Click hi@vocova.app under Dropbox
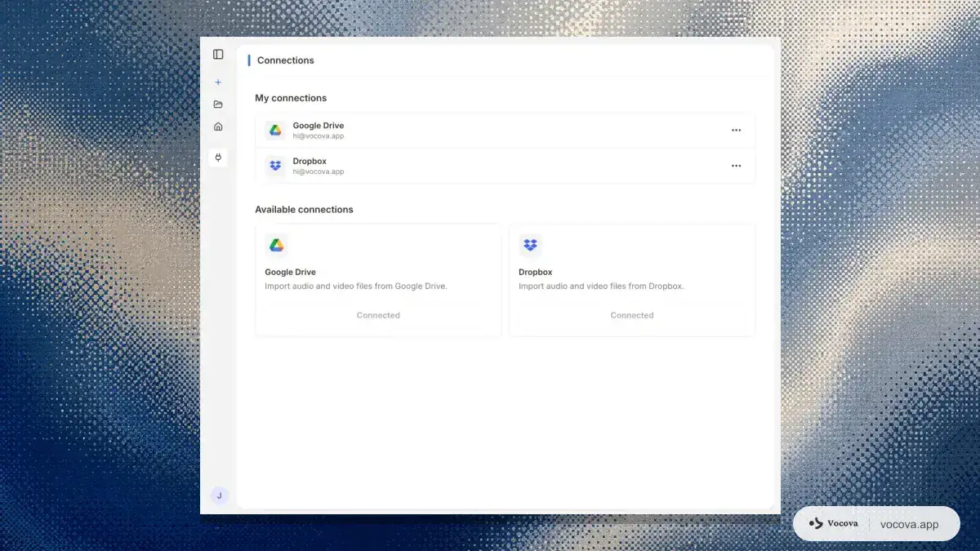Screen dimensions: 980x551 [318, 172]
